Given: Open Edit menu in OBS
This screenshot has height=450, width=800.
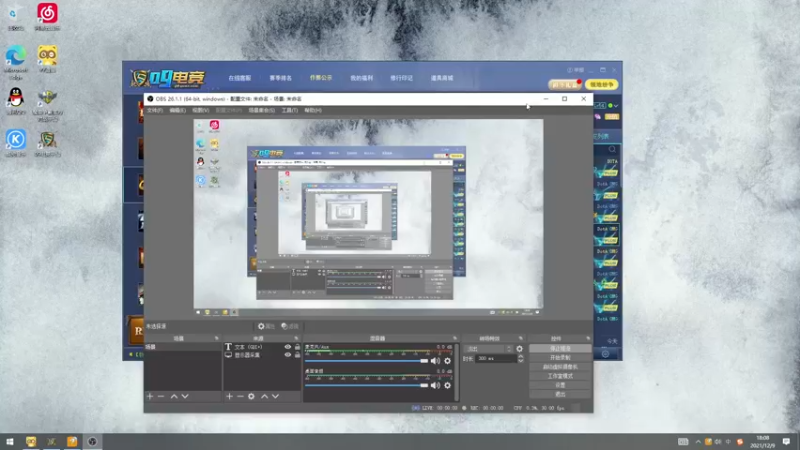Looking at the screenshot, I should pyautogui.click(x=178, y=110).
